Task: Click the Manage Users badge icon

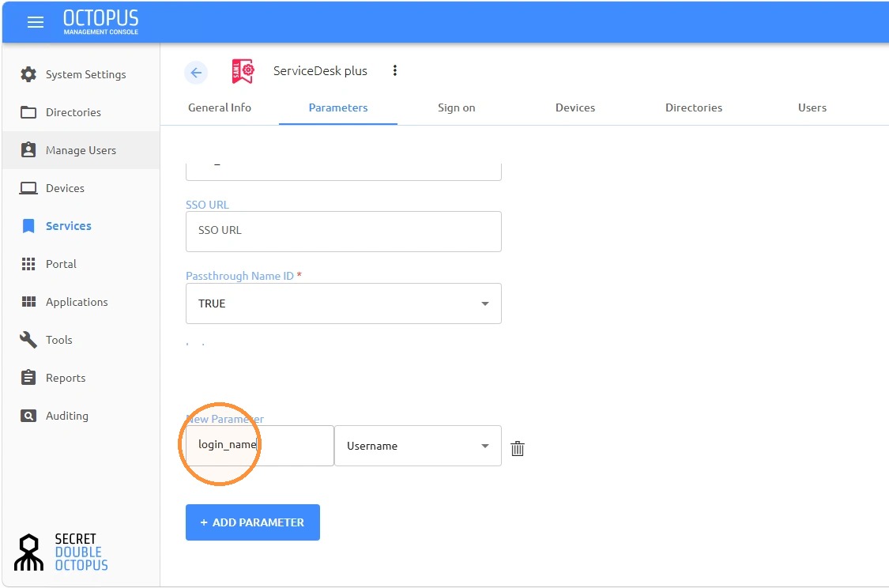Action: click(28, 149)
